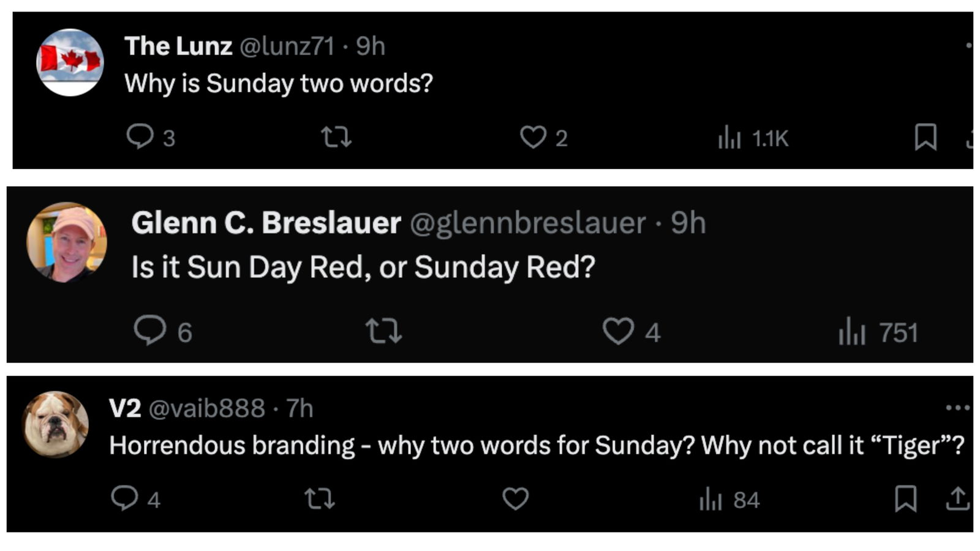The width and height of the screenshot is (980, 551).
Task: Bookmark The Lunz's tweet
Action: [x=925, y=137]
